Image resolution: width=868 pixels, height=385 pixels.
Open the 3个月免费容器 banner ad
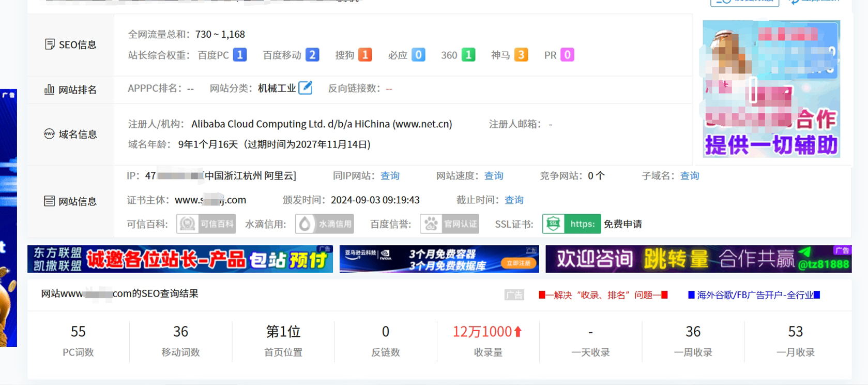pyautogui.click(x=439, y=259)
